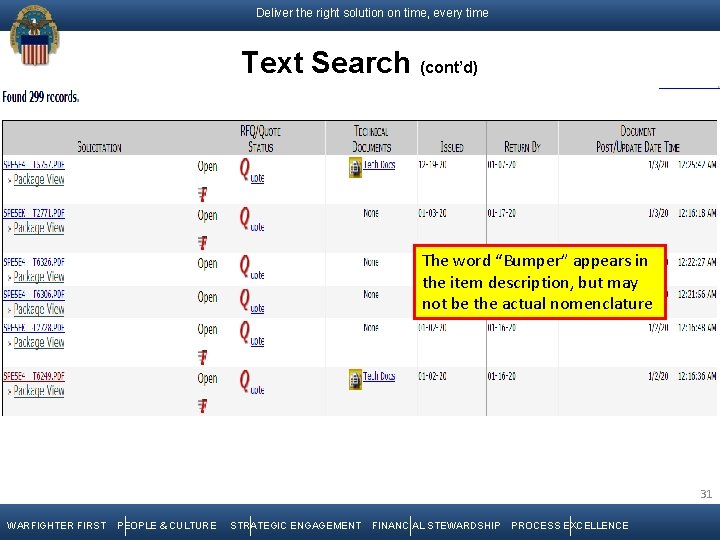Click the STRATEGIC ENGAGEMENT footer text

tap(296, 525)
